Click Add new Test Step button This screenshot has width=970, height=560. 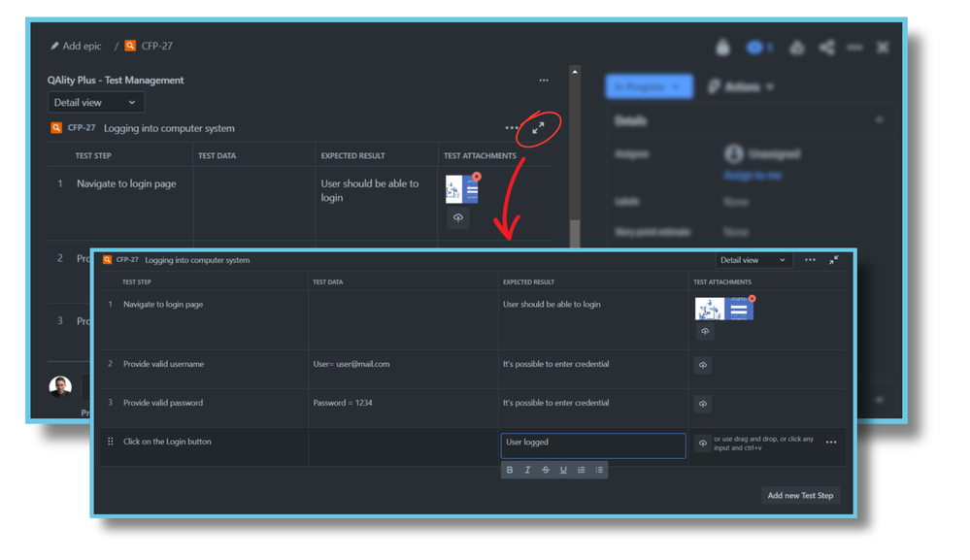[x=800, y=495]
